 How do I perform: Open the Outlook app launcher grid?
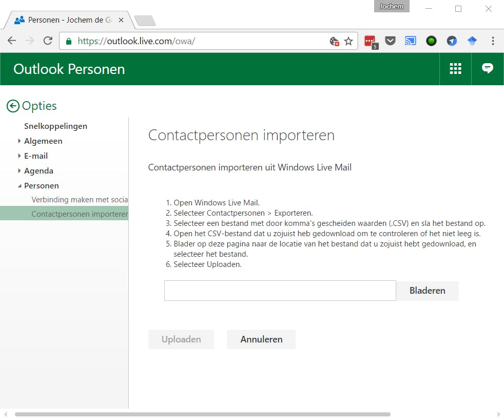[455, 69]
